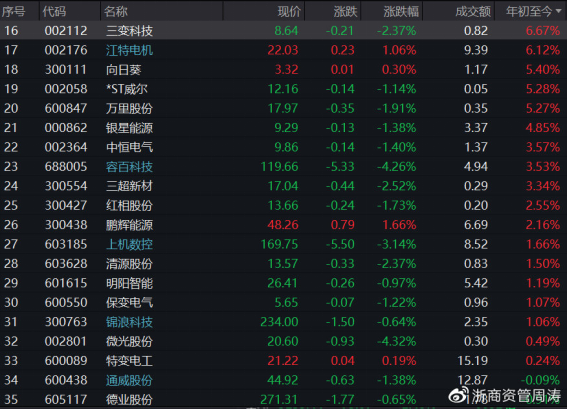
Task: Select stock name 向日葵
Action: 124,69
